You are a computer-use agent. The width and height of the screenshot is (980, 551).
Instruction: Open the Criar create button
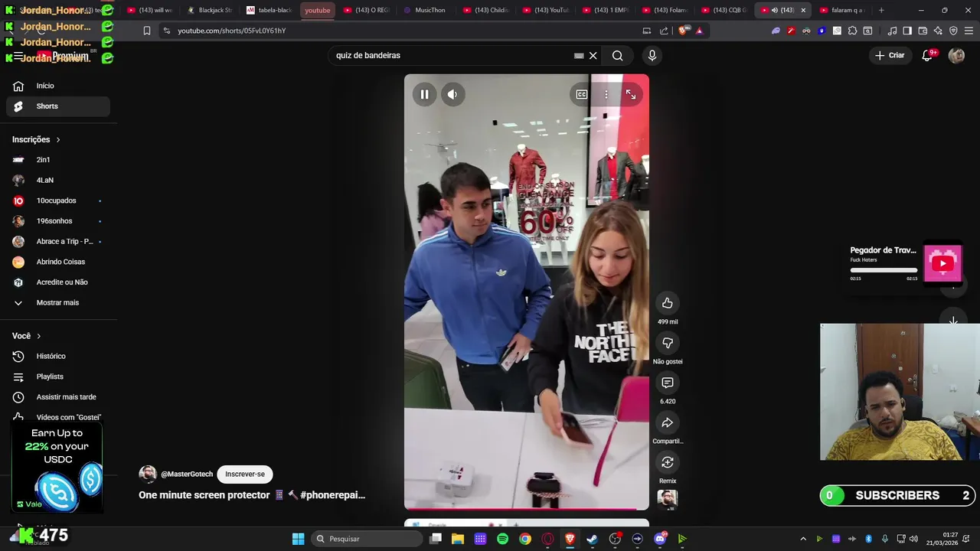tap(890, 55)
